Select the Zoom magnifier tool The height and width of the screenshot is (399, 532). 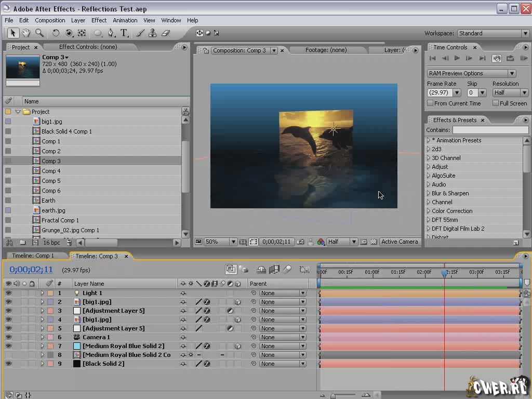pos(39,33)
